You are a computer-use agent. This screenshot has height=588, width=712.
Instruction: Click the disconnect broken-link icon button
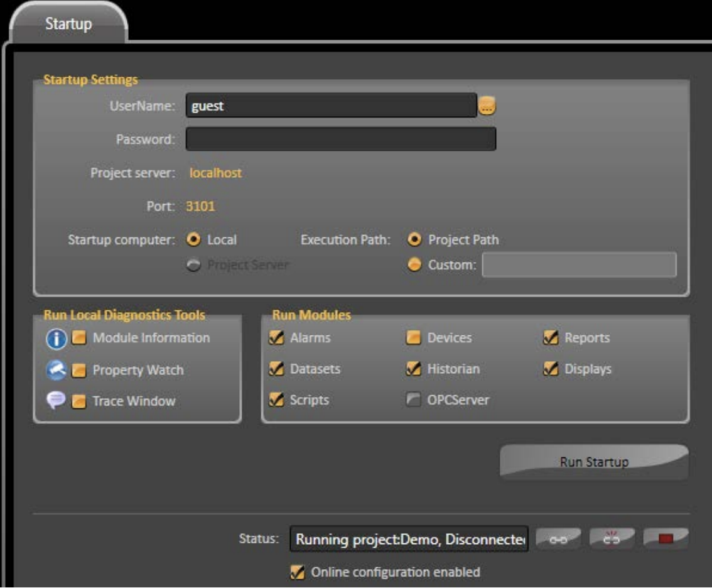[x=612, y=540]
